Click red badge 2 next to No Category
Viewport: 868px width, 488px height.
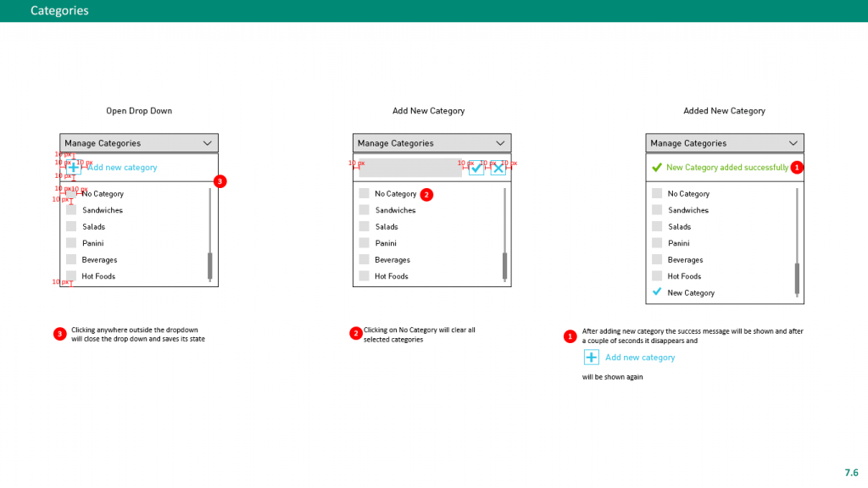click(427, 194)
